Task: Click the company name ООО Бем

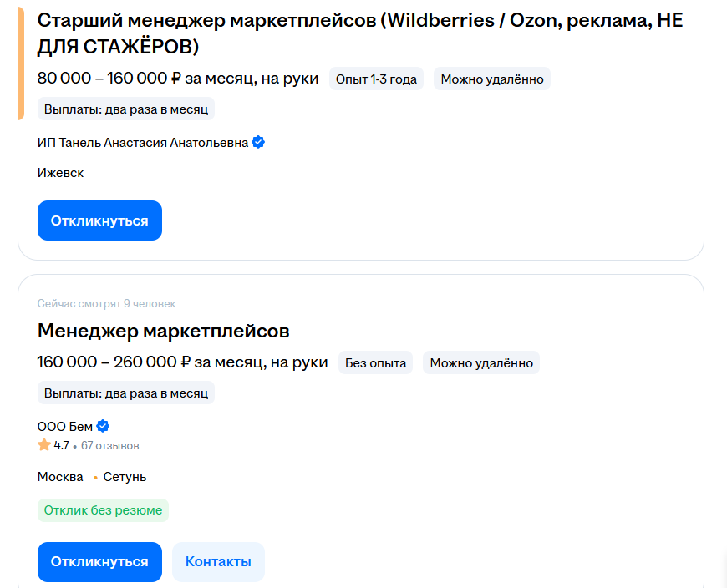Action: coord(65,425)
